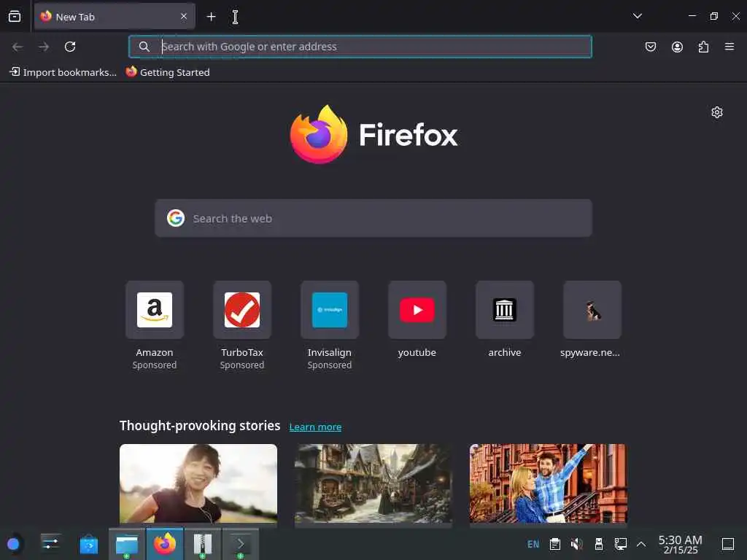Viewport: 747px width, 560px height.
Task: Reload the current page
Action: [x=70, y=47]
